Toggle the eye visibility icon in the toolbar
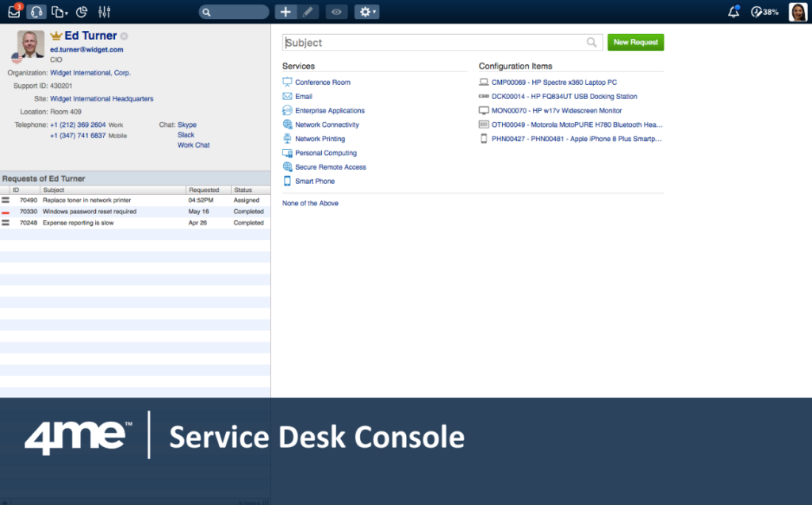This screenshot has height=505, width=812. (335, 11)
